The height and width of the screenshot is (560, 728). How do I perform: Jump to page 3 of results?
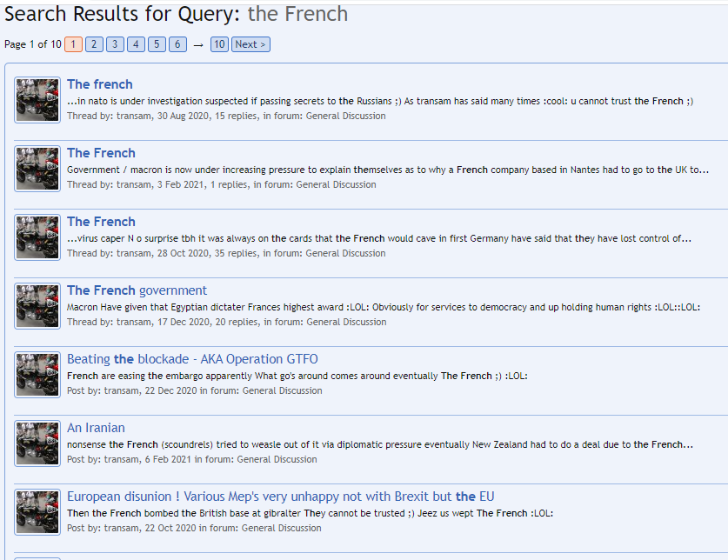pos(115,44)
